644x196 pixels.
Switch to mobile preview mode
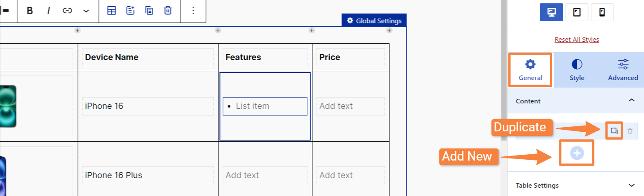click(x=602, y=13)
